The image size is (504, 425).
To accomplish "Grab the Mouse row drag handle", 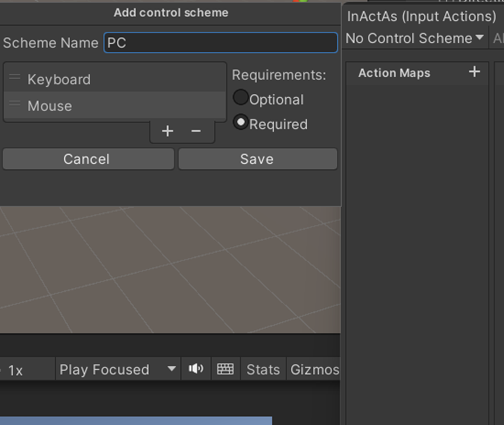I will (x=15, y=104).
